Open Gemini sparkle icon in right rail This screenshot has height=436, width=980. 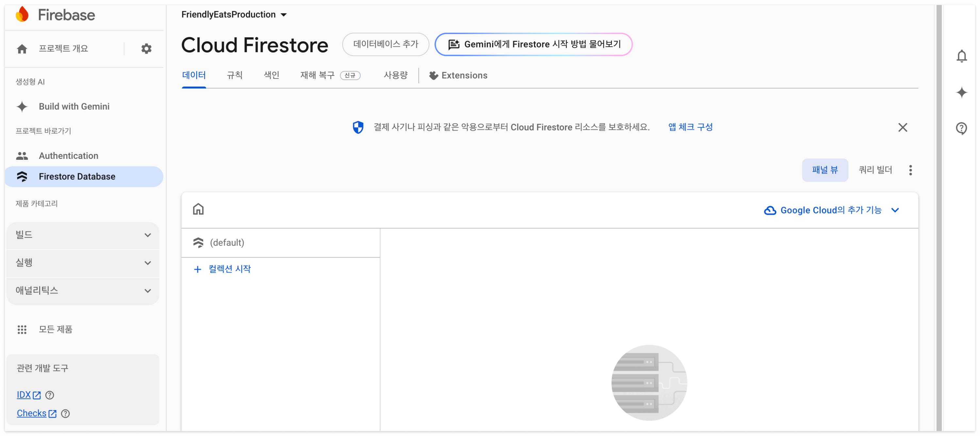pyautogui.click(x=961, y=92)
